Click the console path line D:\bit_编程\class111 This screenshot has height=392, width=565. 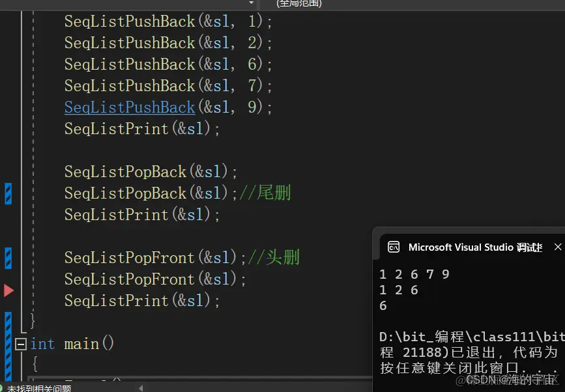(x=472, y=337)
